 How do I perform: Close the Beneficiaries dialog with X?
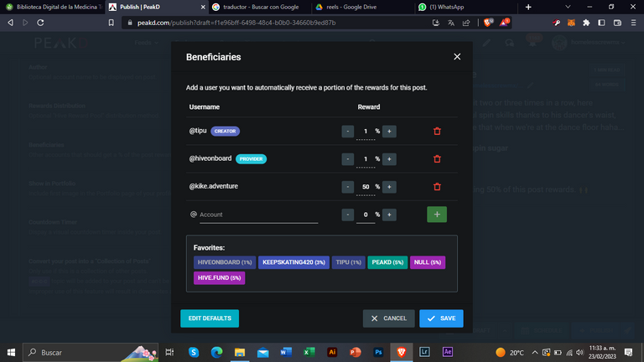457,57
